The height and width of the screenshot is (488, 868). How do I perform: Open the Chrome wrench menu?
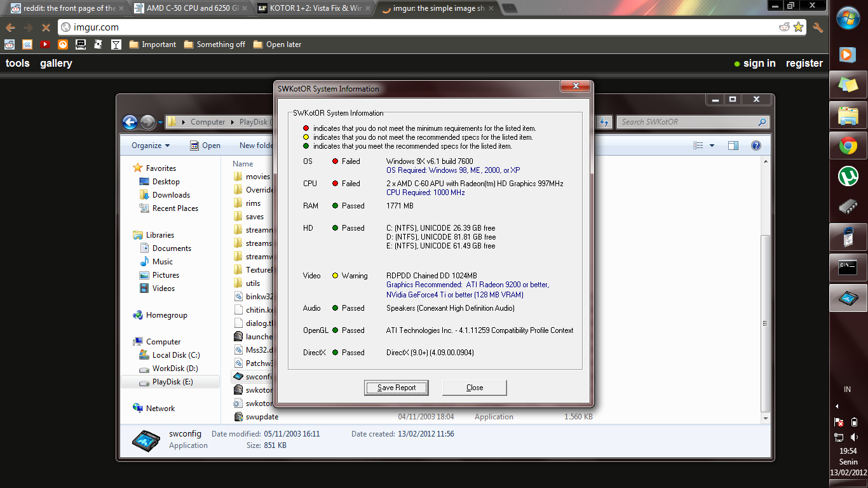tap(818, 27)
